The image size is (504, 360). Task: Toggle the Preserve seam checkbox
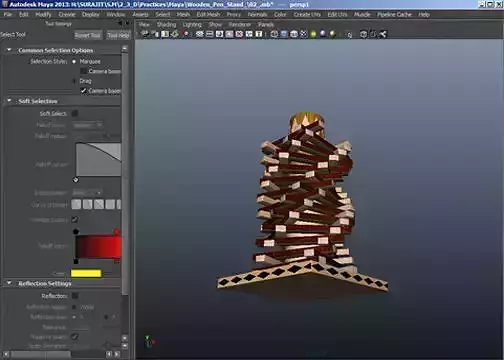[x=75, y=337]
